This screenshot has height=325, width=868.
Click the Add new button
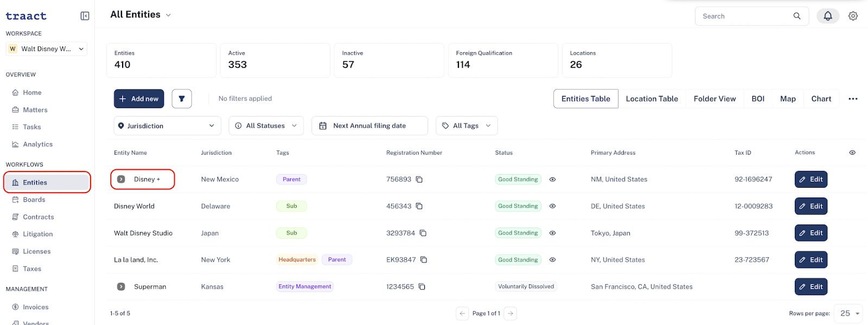(x=139, y=99)
